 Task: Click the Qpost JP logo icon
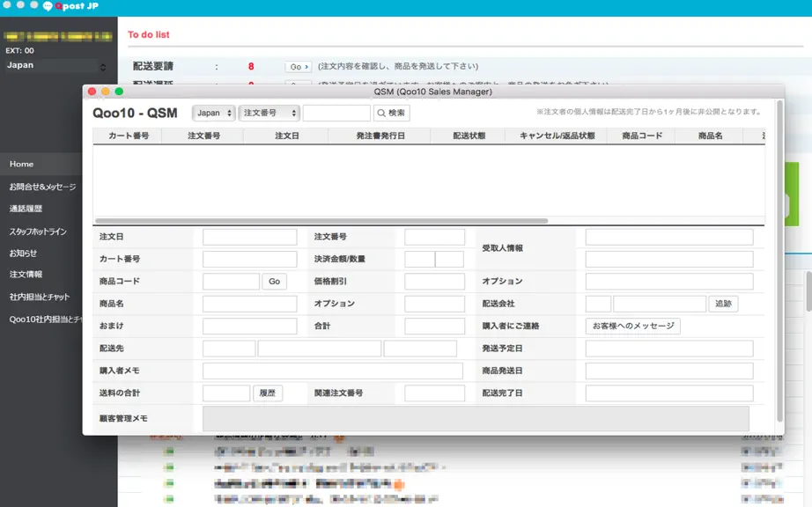pos(48,6)
